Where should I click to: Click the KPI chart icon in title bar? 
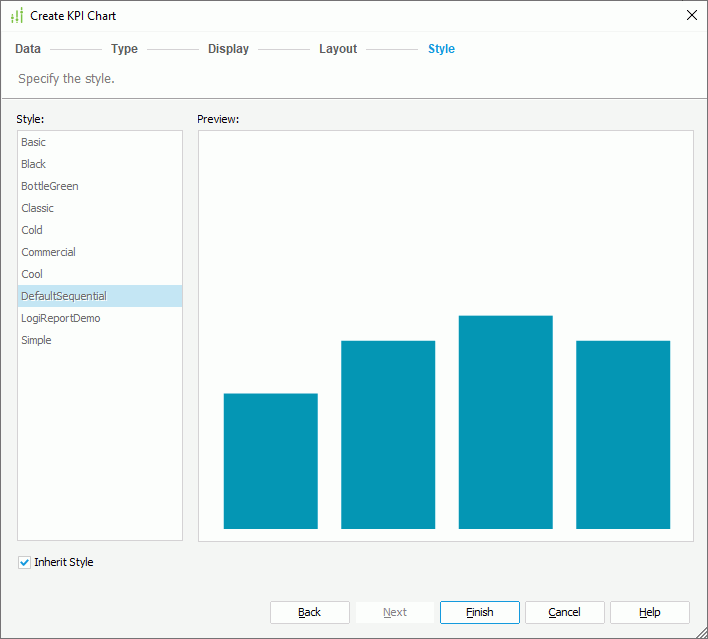click(17, 15)
